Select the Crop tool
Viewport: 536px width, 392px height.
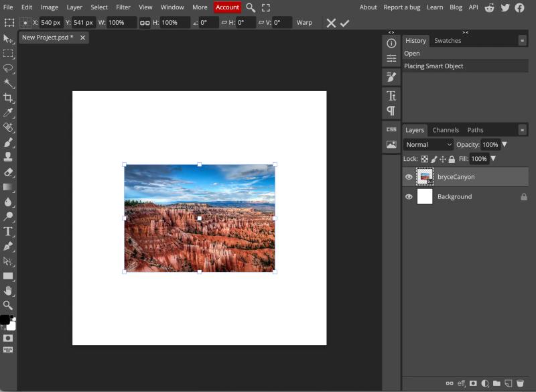(8, 98)
